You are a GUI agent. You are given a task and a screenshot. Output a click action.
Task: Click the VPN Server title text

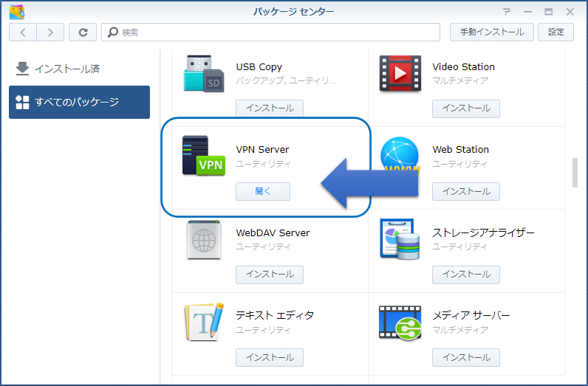tap(262, 150)
